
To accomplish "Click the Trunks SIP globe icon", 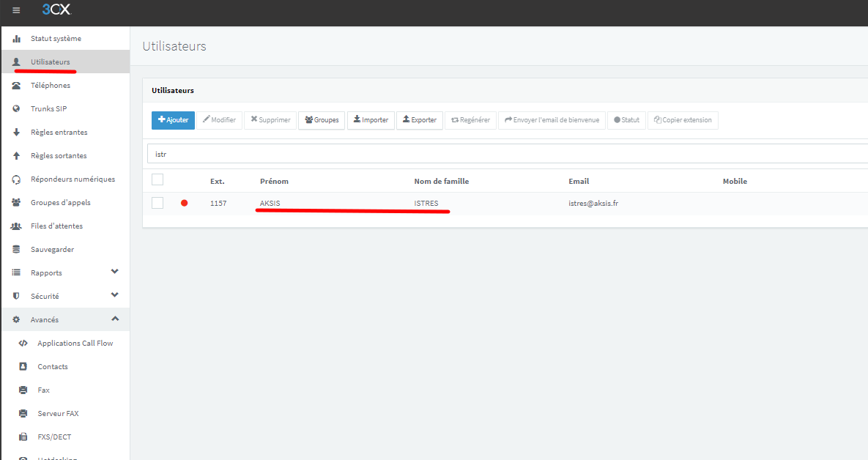I will click(x=17, y=108).
